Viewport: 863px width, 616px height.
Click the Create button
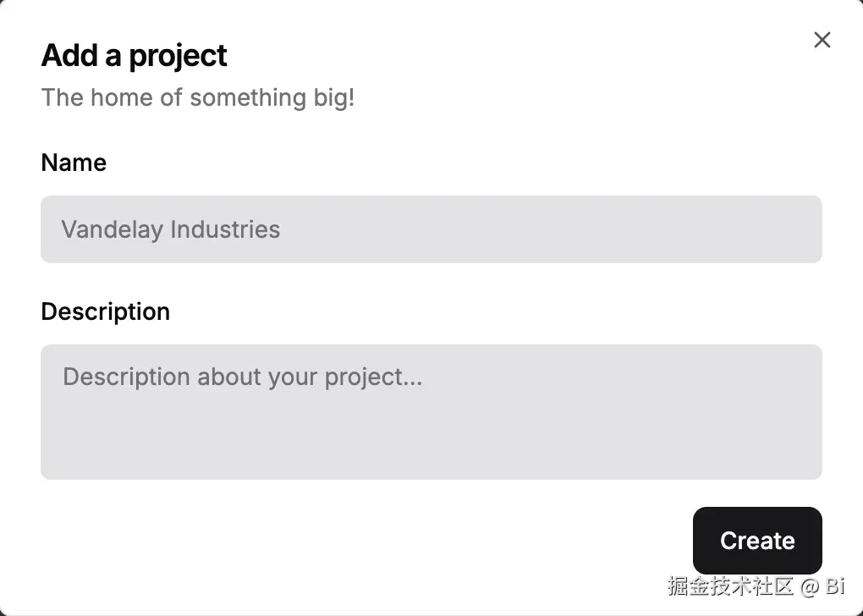pyautogui.click(x=757, y=541)
